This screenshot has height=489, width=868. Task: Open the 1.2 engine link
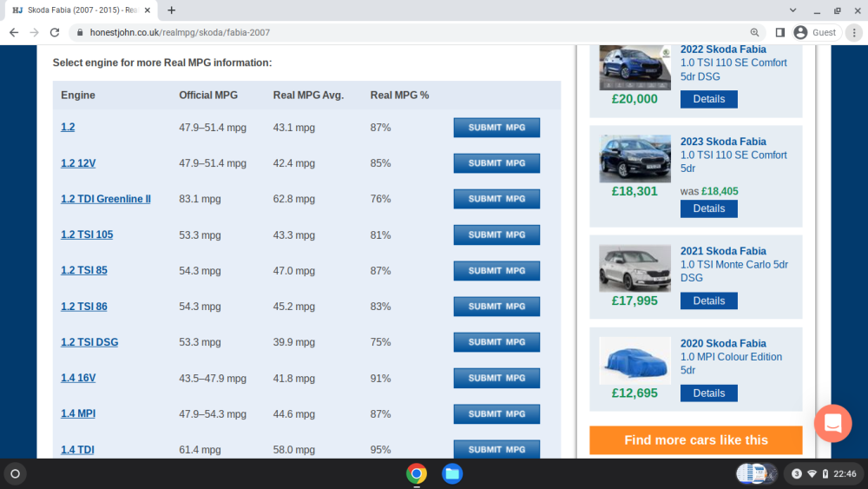68,128
